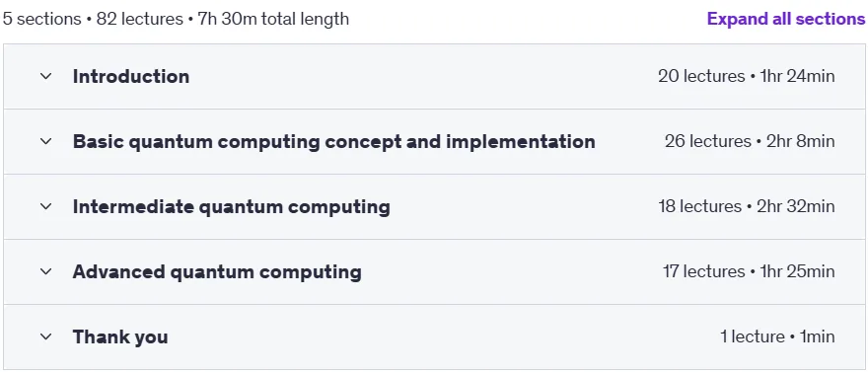
Task: Click the 7h 30m total length text
Action: [x=273, y=19]
